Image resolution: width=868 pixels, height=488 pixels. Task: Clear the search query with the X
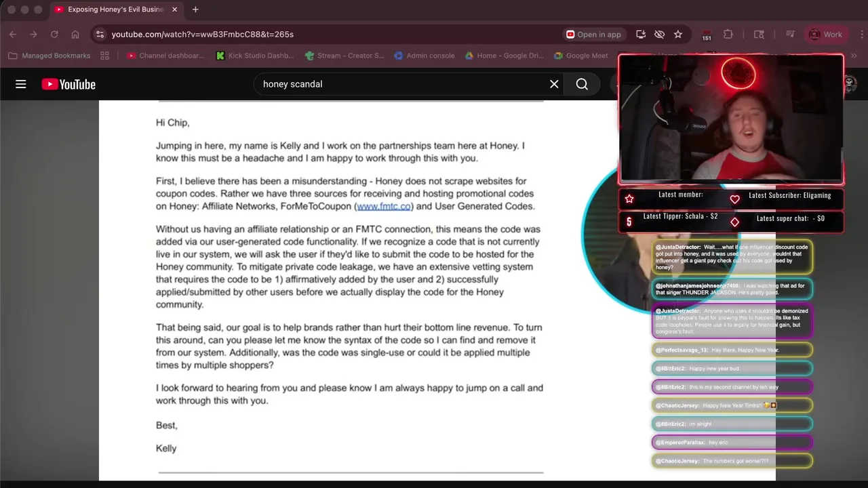coord(554,84)
